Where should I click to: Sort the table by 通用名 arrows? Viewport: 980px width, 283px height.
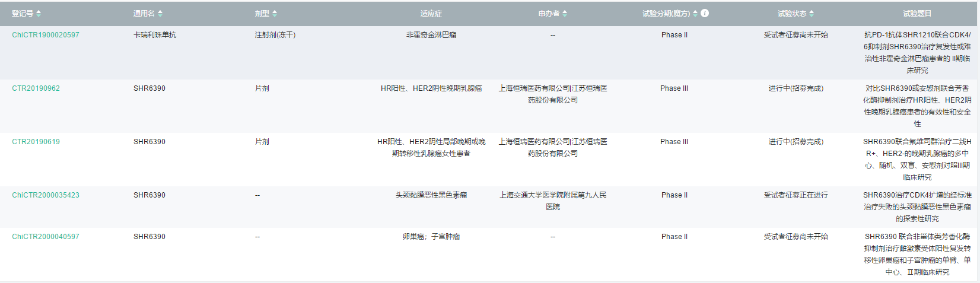click(x=160, y=14)
